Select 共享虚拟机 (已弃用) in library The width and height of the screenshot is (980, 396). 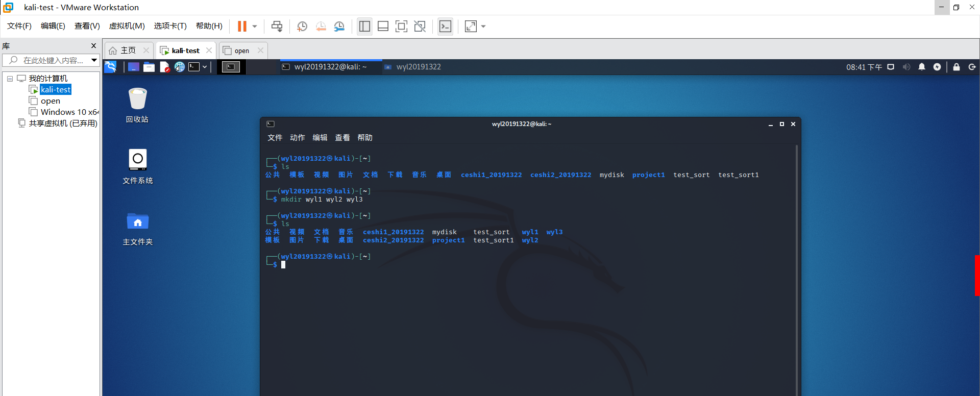[63, 123]
